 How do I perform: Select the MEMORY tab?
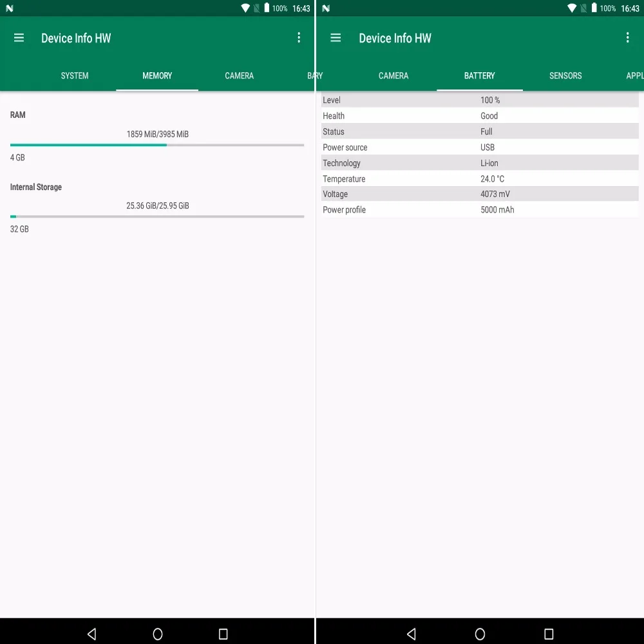[x=157, y=75]
